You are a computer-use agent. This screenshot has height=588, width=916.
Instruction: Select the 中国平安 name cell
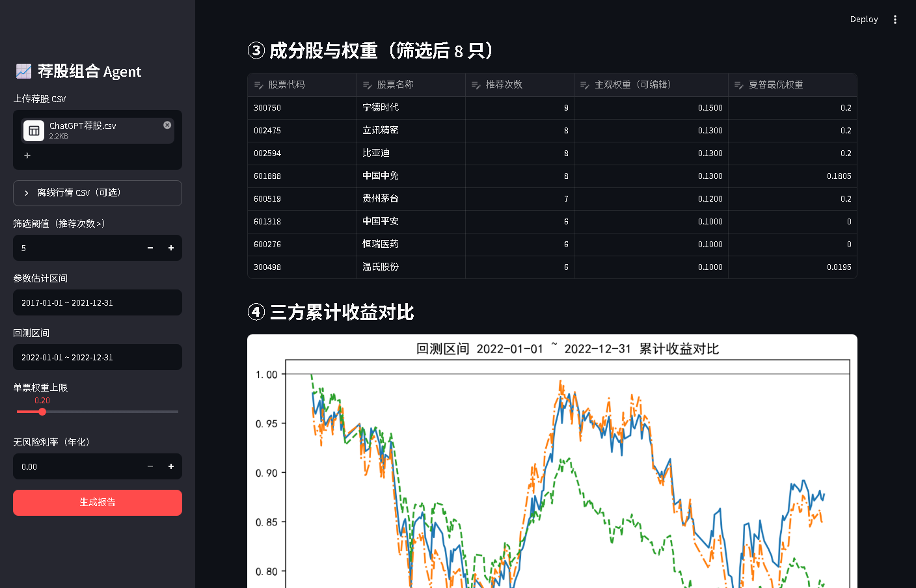click(x=411, y=222)
